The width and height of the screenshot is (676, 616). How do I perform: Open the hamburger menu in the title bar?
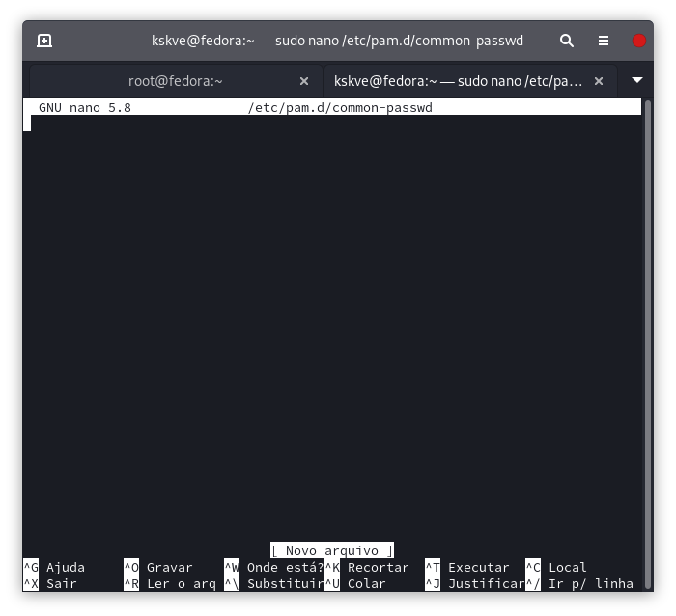(604, 41)
